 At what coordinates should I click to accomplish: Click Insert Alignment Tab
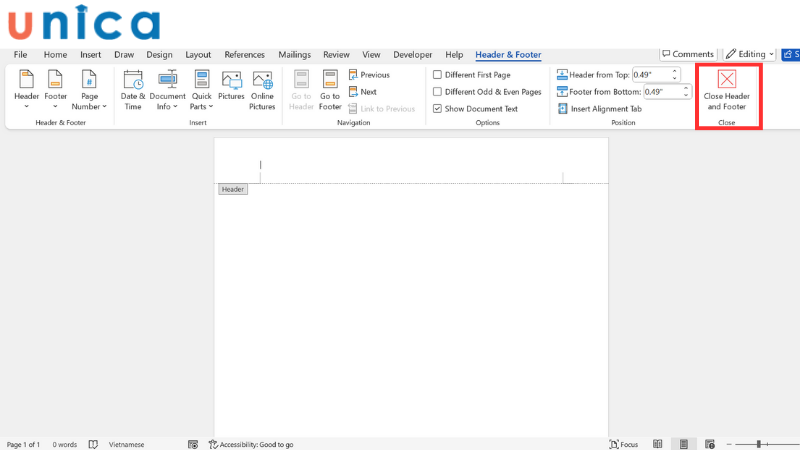pyautogui.click(x=599, y=108)
